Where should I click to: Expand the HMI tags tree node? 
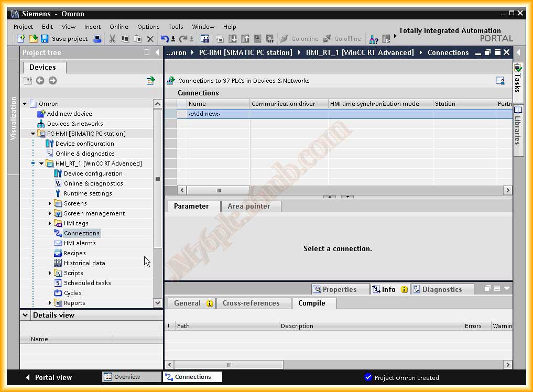point(50,223)
